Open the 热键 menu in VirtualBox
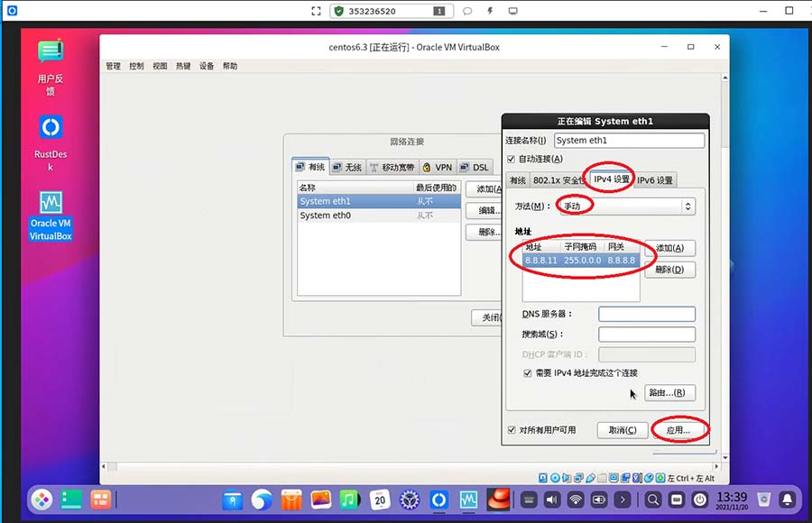This screenshot has width=812, height=523. pos(183,67)
